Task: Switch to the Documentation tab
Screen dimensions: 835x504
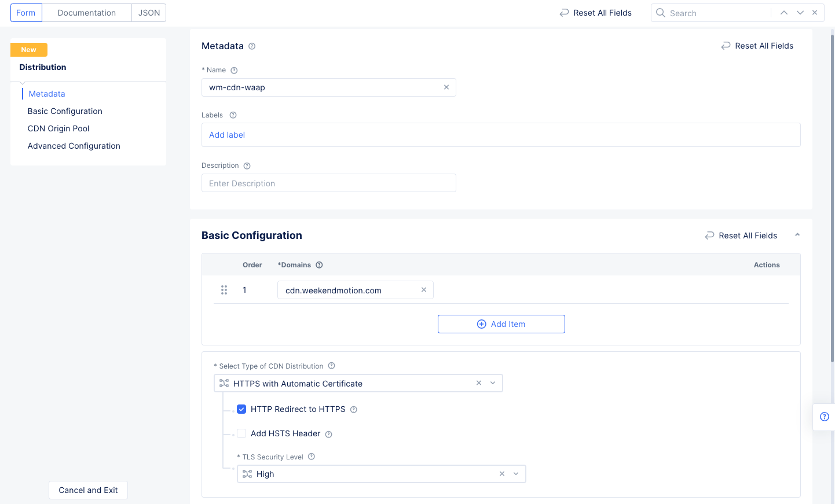Action: coord(87,13)
